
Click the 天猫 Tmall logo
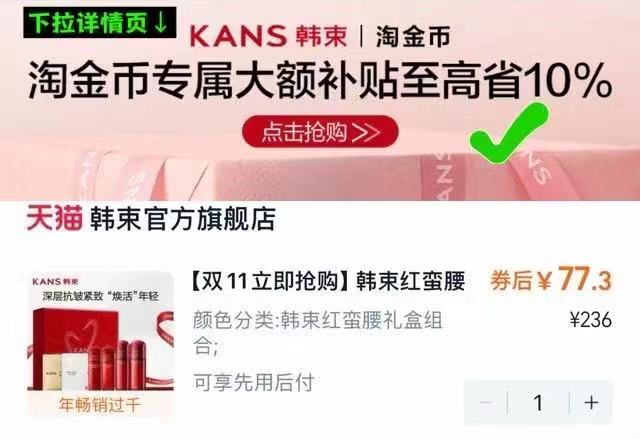(55, 218)
